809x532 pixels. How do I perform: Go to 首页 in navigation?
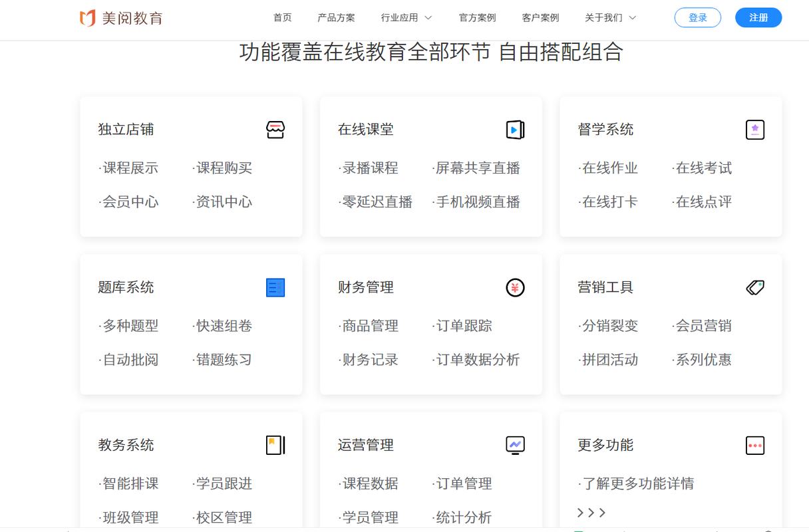click(283, 18)
